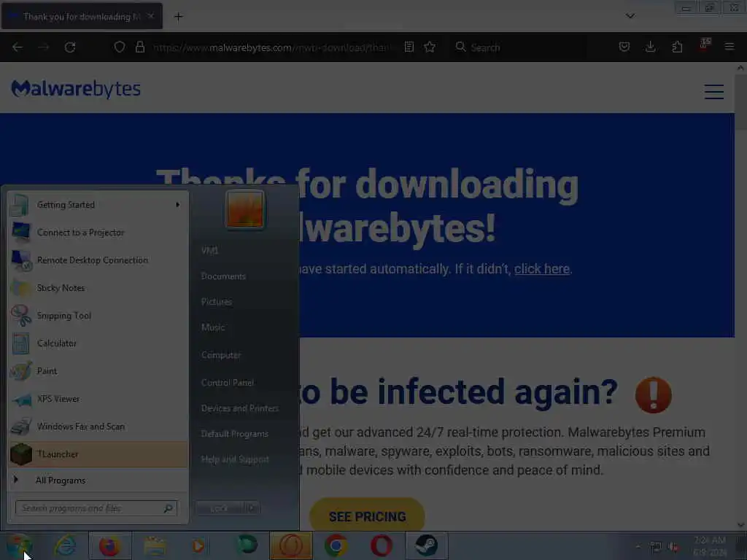Image resolution: width=747 pixels, height=560 pixels.
Task: Open Sticky Notes from Start menu
Action: pyautogui.click(x=98, y=287)
